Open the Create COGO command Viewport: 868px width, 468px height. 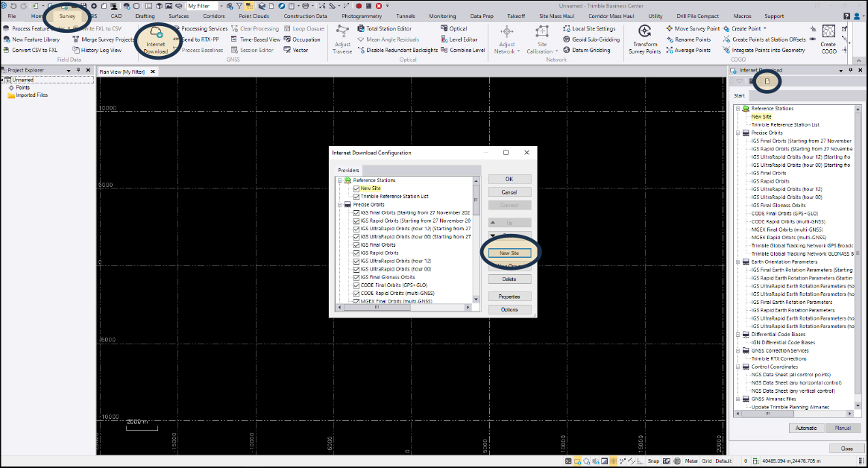tap(828, 39)
